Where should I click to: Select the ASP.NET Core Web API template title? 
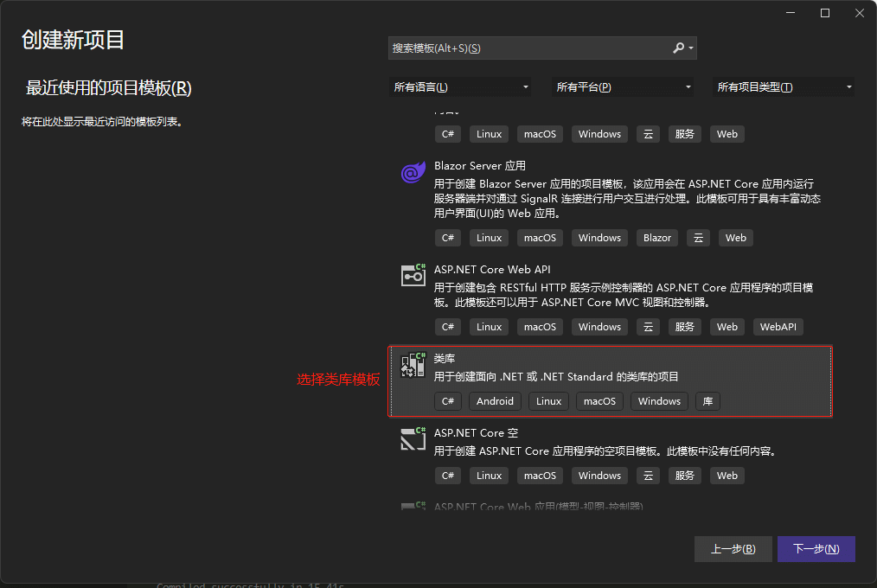[492, 270]
